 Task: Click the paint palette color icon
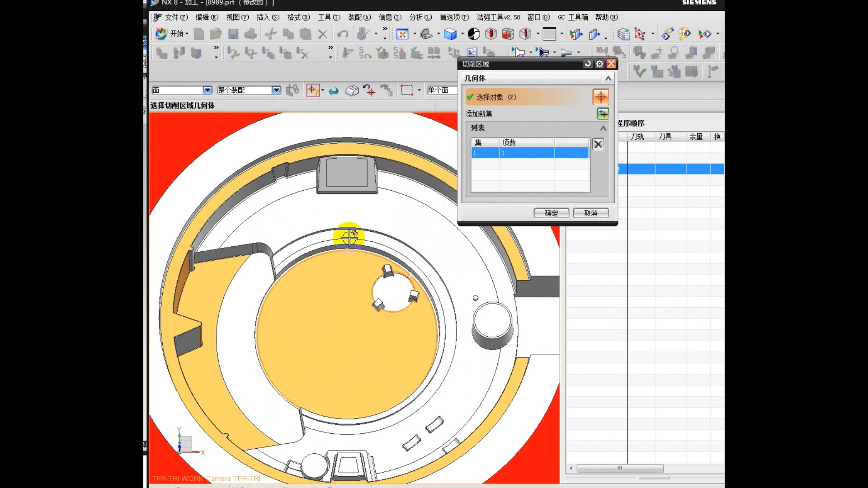click(684, 34)
